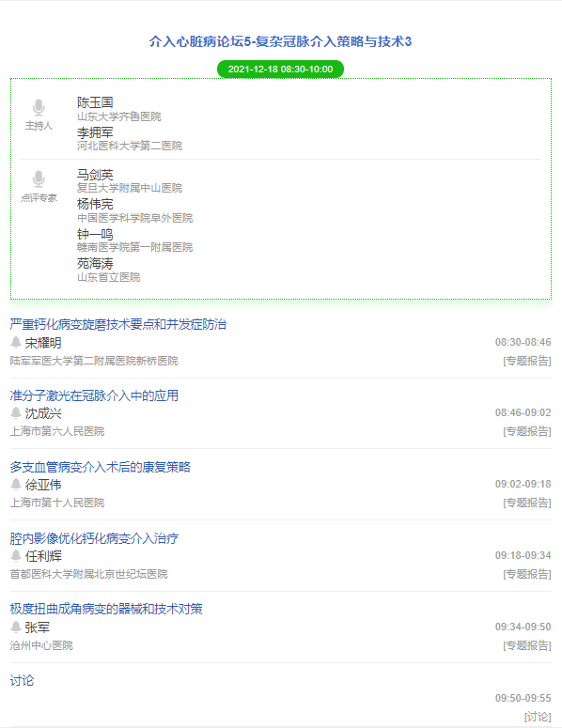Click the bell icon next to 任利辉
The height and width of the screenshot is (728, 562).
pos(16,555)
